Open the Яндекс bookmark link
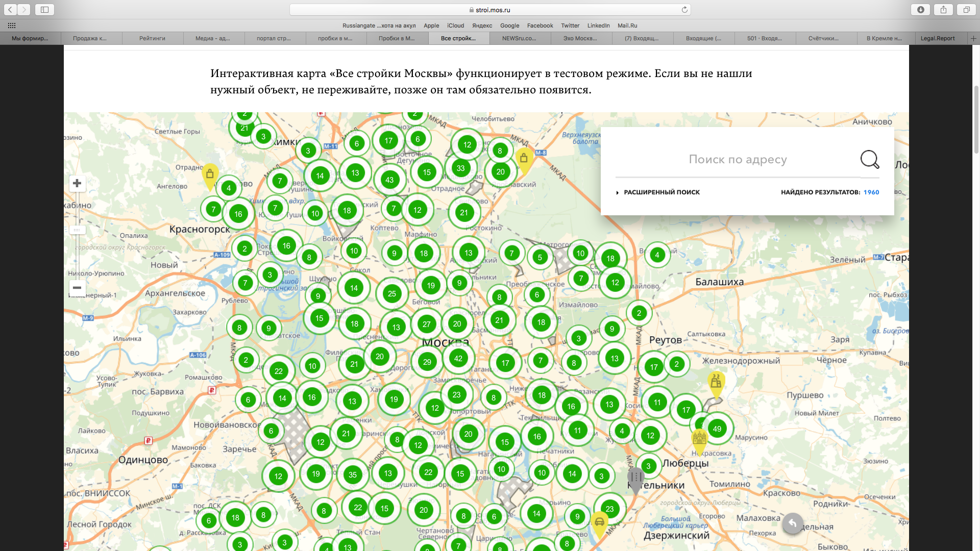 [x=482, y=26]
